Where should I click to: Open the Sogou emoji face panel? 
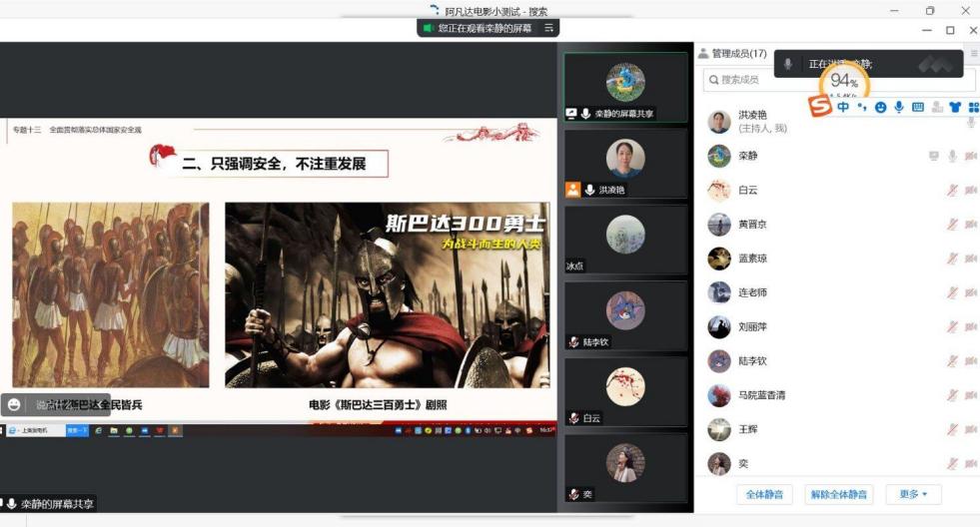pyautogui.click(x=880, y=107)
